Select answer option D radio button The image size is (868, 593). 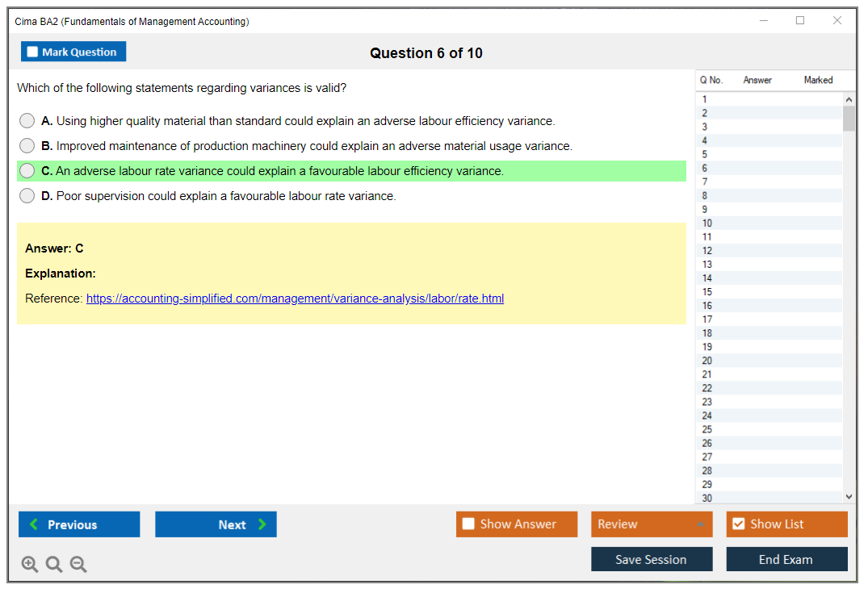[x=27, y=196]
